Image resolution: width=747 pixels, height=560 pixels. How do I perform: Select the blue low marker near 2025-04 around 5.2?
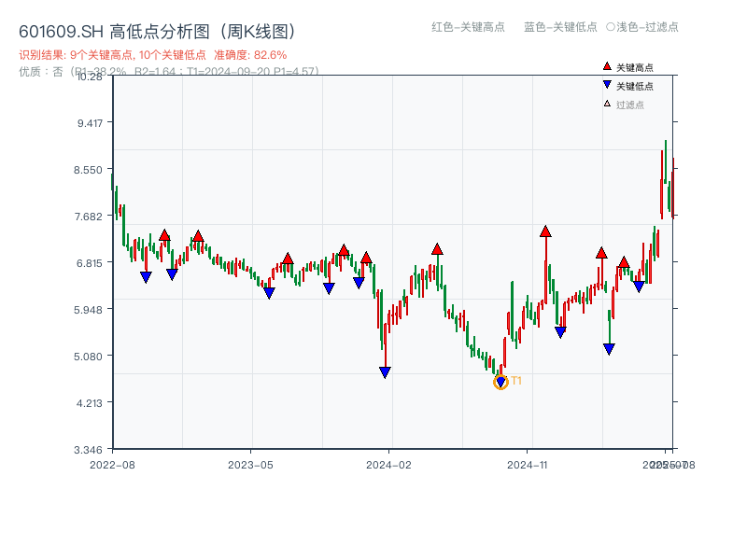click(609, 349)
